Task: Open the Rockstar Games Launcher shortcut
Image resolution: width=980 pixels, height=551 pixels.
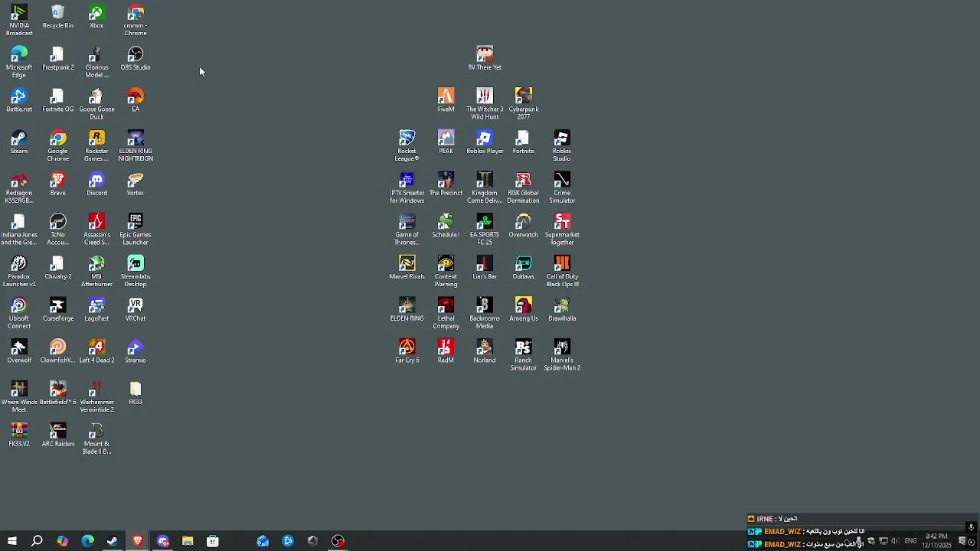Action: coord(96,145)
